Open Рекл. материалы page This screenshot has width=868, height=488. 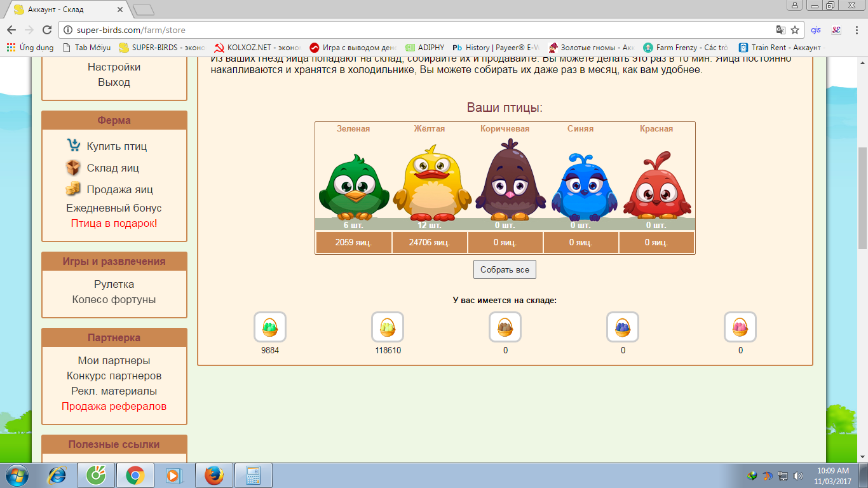tap(114, 391)
